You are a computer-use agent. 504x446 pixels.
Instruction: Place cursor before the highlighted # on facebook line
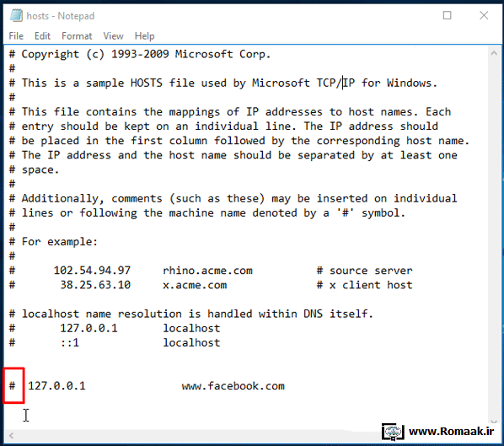[x=8, y=385]
